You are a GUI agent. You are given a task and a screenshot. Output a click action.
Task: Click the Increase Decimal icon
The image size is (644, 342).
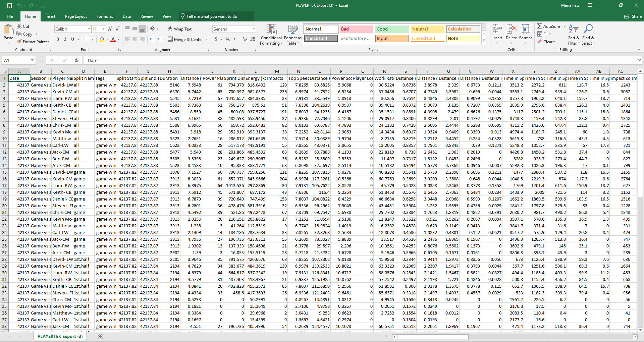[x=245, y=40]
